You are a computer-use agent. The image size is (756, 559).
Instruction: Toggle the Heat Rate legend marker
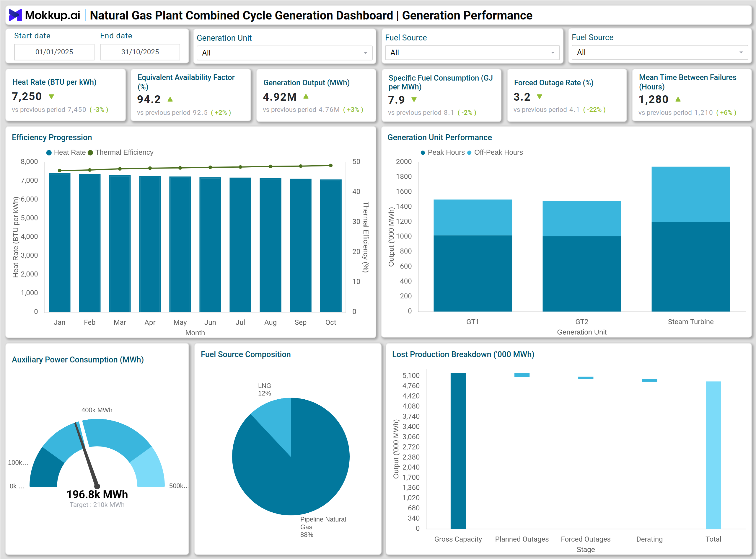[49, 153]
